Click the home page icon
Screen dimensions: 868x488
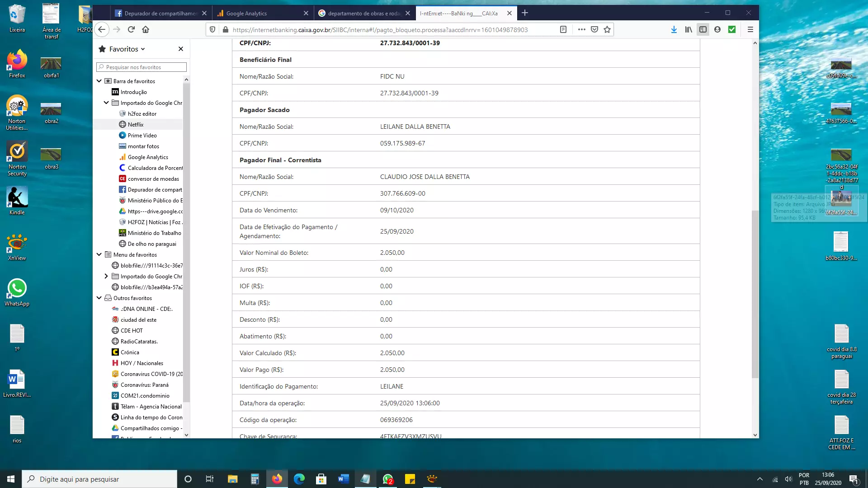(146, 29)
